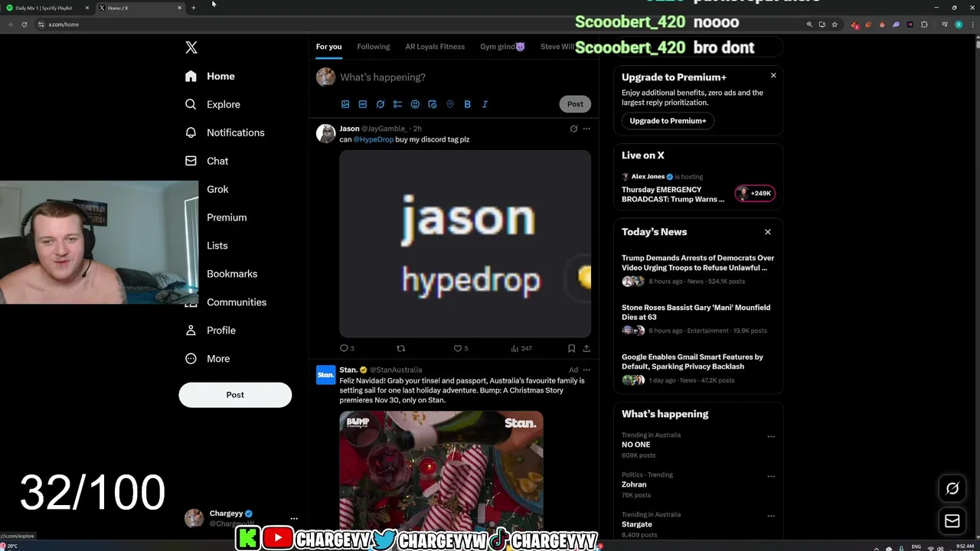Switch to the Gym grind tab
Screen dimensions: 980x551
502,47
